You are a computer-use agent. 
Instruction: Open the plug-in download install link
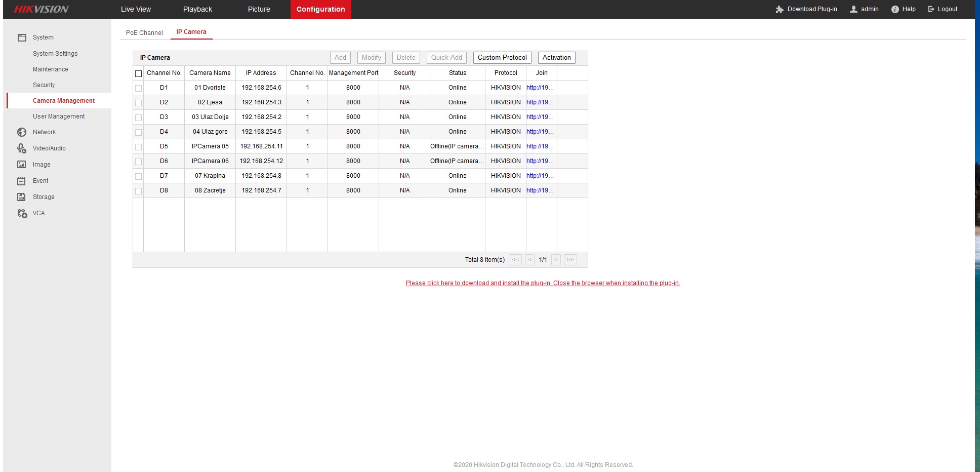pos(543,283)
